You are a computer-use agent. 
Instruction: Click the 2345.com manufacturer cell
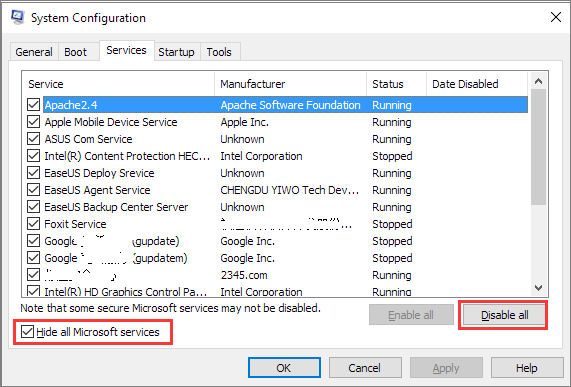[244, 275]
